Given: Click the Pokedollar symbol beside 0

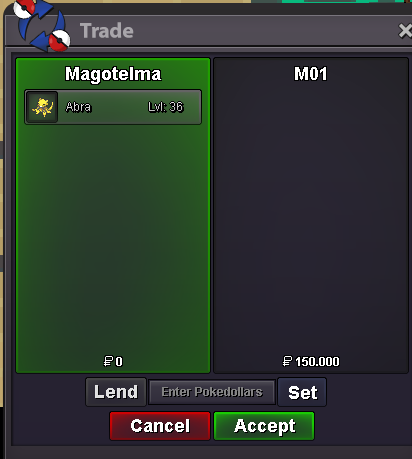Looking at the screenshot, I should [x=108, y=361].
